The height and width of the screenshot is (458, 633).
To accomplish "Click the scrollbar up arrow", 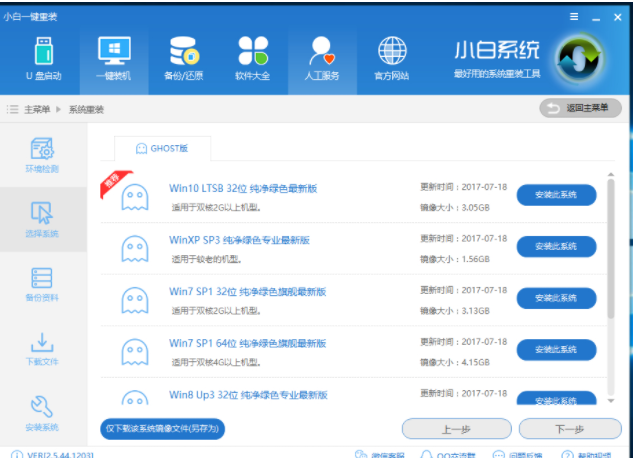I will (x=611, y=174).
